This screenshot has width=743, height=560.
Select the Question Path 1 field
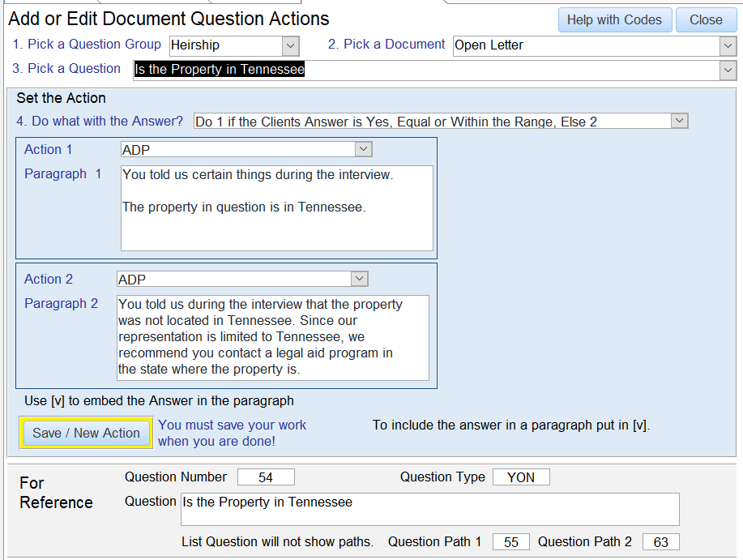[510, 542]
